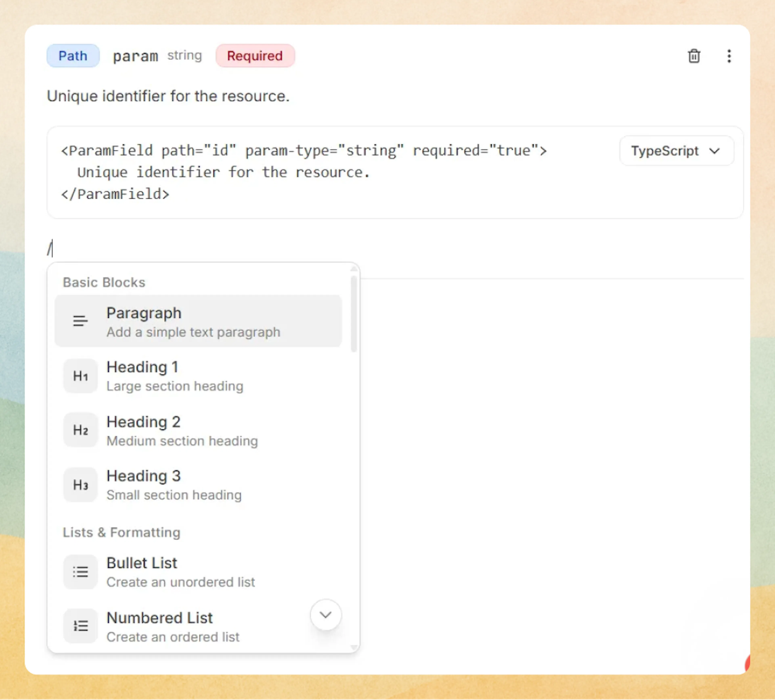Toggle the Required badge
Screen dimensions: 775x700
pos(255,56)
